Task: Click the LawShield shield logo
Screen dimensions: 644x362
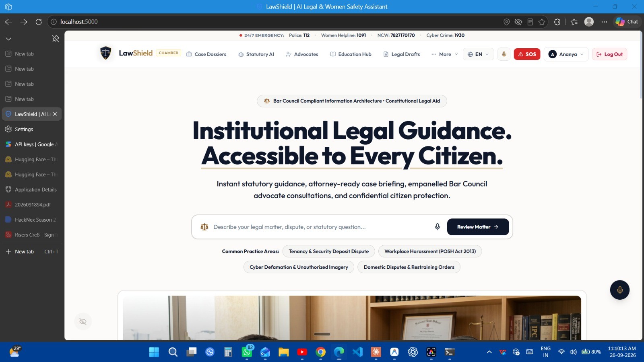Action: [x=105, y=53]
